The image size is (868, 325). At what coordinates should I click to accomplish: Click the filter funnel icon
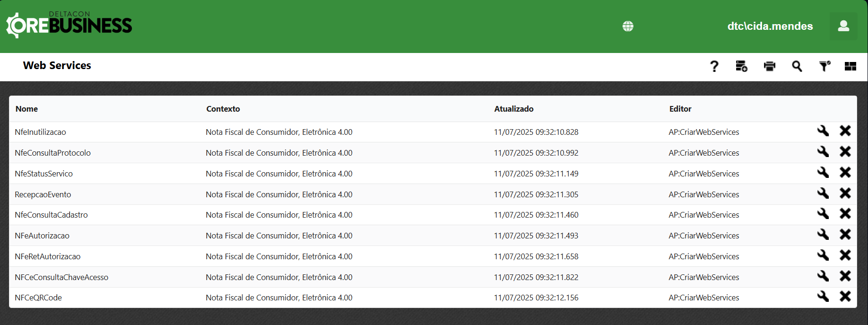point(825,66)
